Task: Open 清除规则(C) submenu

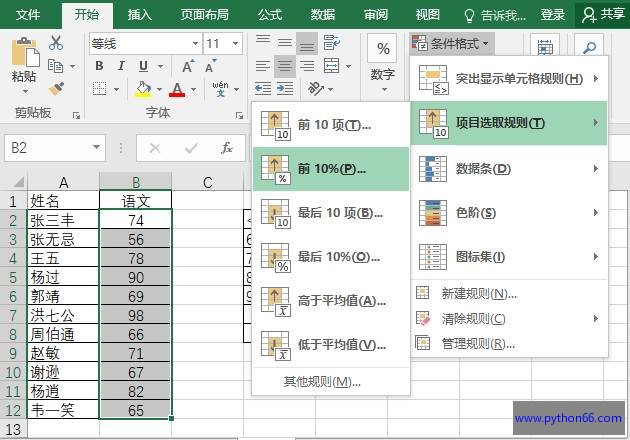Action: point(509,319)
